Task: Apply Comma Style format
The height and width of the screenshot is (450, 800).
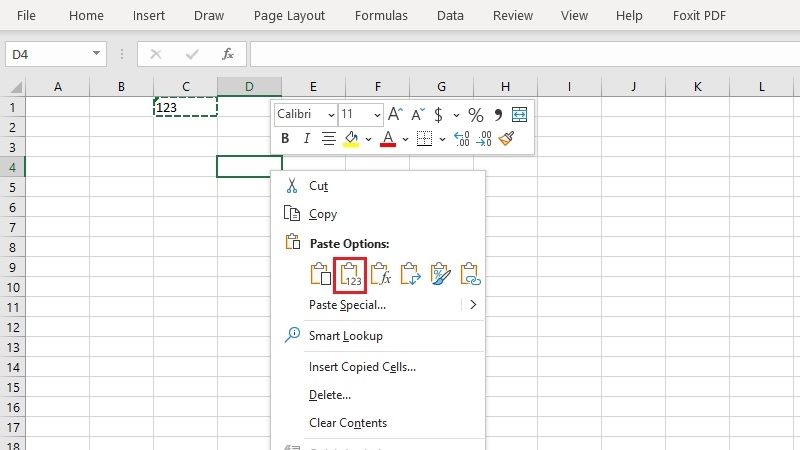Action: pyautogui.click(x=498, y=114)
